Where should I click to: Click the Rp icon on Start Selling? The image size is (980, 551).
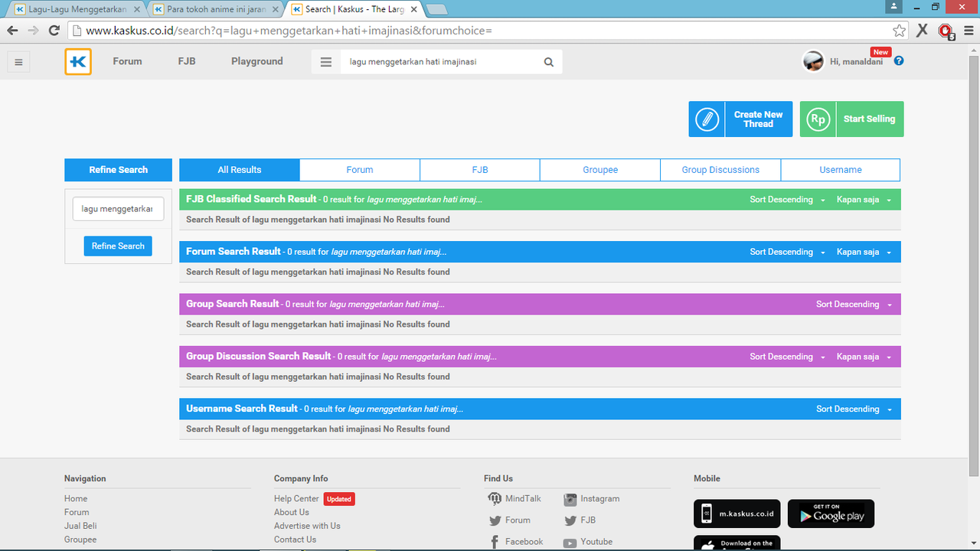click(x=818, y=119)
